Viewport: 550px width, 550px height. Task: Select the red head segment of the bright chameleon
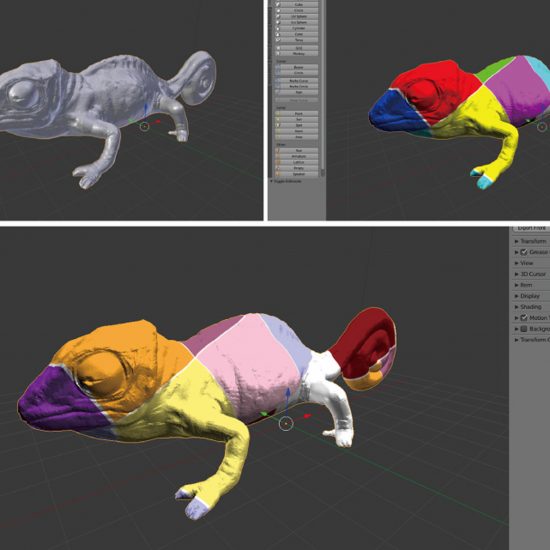[435, 88]
